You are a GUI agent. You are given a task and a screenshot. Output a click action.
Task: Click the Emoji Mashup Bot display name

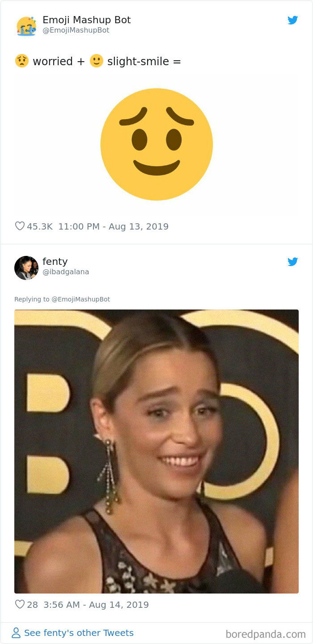point(86,20)
